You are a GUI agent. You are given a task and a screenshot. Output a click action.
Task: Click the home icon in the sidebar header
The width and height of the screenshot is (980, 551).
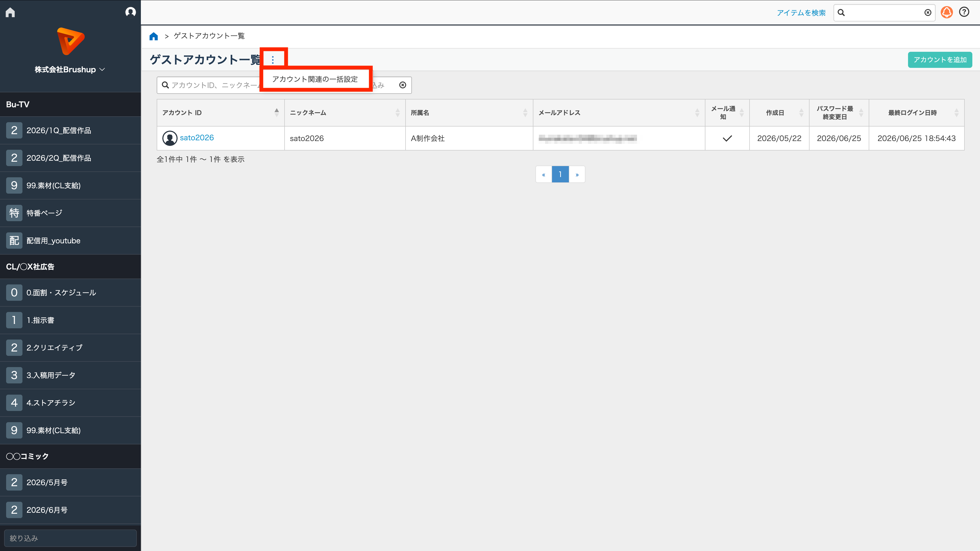[x=10, y=12]
